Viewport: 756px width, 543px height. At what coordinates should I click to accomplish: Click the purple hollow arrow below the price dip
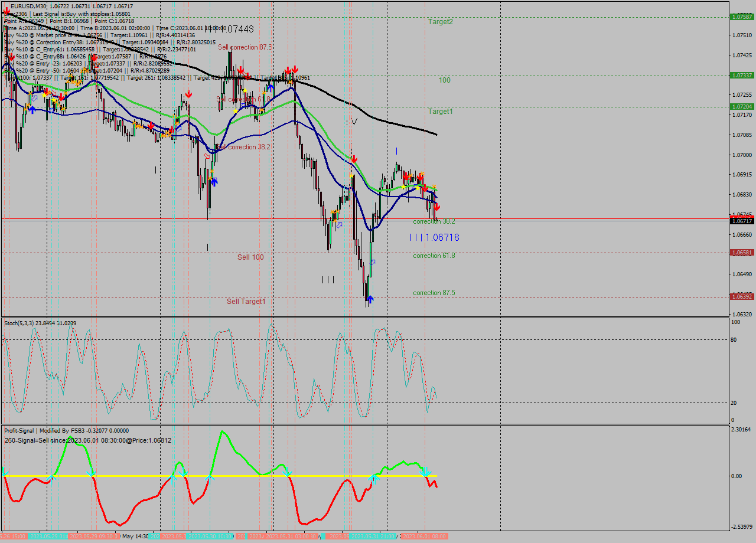[x=372, y=263]
